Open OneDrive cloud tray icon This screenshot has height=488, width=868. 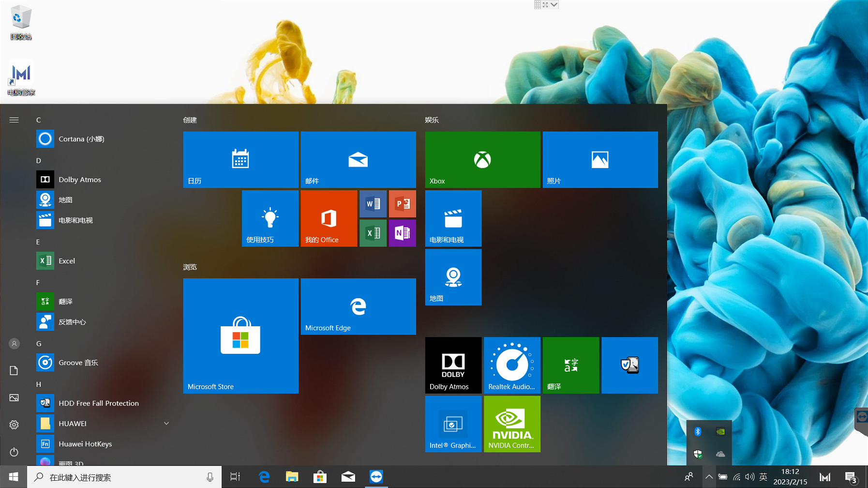(x=720, y=454)
